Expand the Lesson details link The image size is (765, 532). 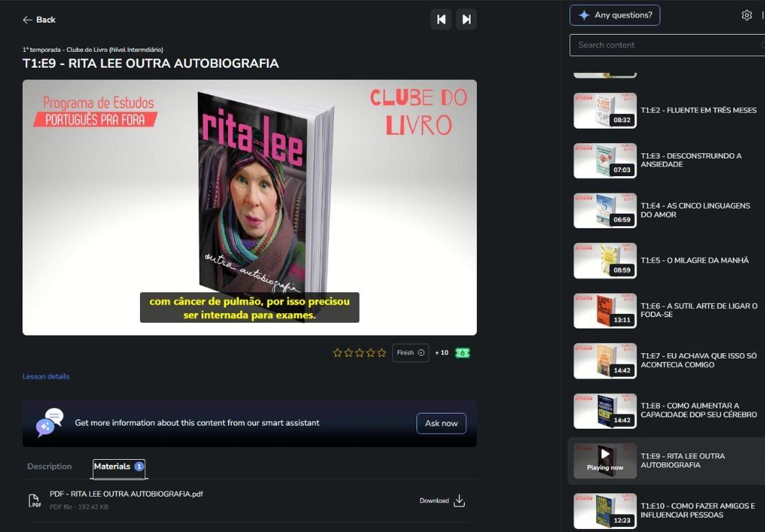46,377
